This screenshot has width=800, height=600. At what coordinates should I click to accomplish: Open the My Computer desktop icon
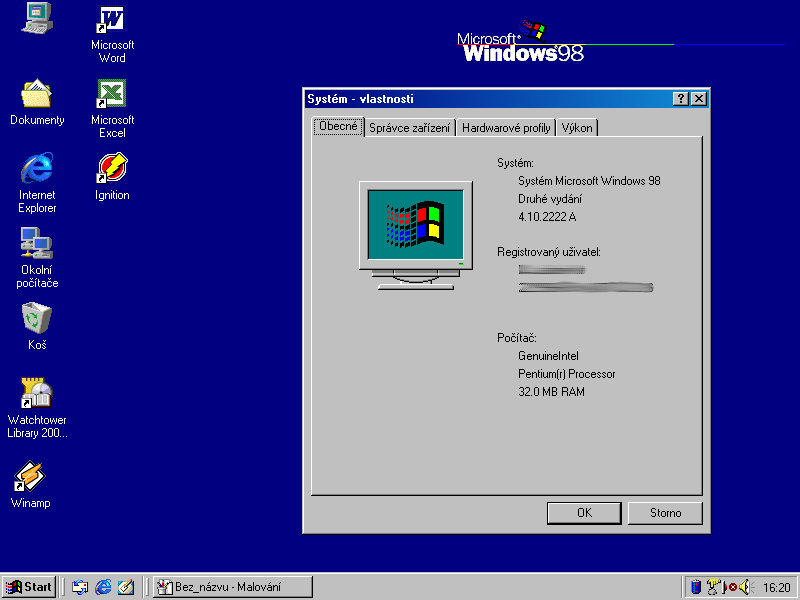coord(37,18)
